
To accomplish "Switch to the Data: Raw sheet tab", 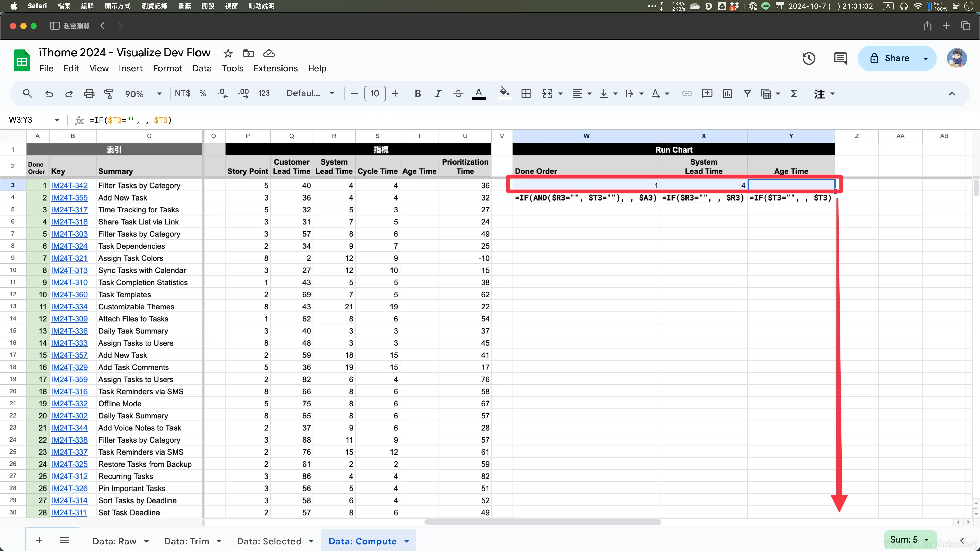I will (x=115, y=541).
